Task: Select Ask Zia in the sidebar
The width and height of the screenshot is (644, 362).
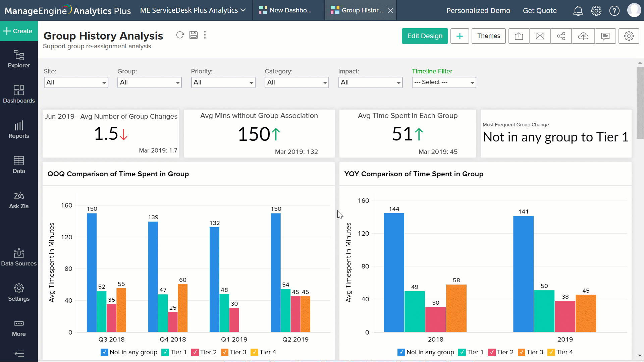Action: (x=18, y=200)
